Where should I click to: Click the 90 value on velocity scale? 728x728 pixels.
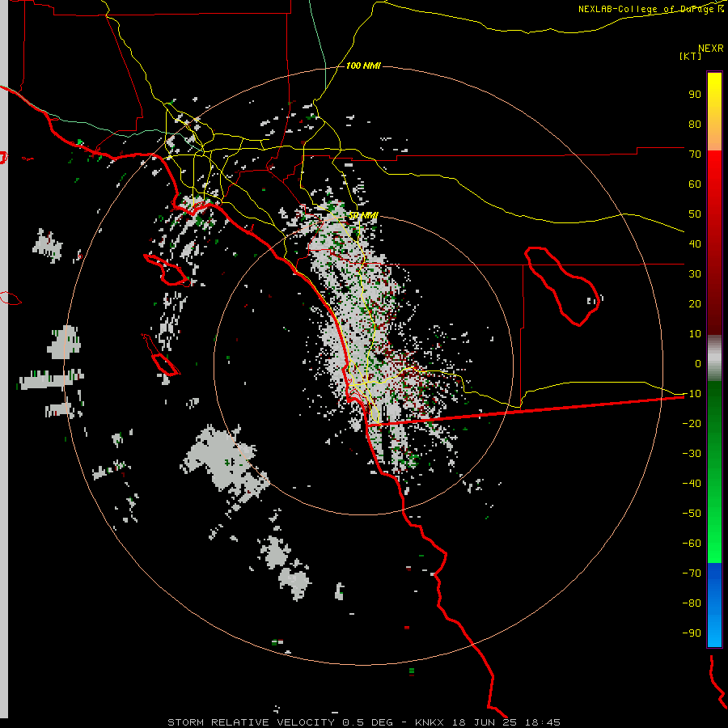(x=695, y=95)
